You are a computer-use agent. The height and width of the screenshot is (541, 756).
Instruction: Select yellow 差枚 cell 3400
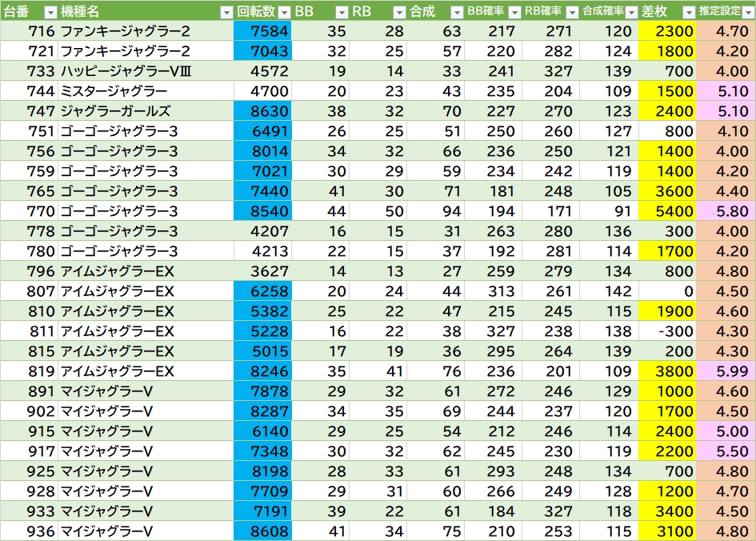tap(667, 511)
